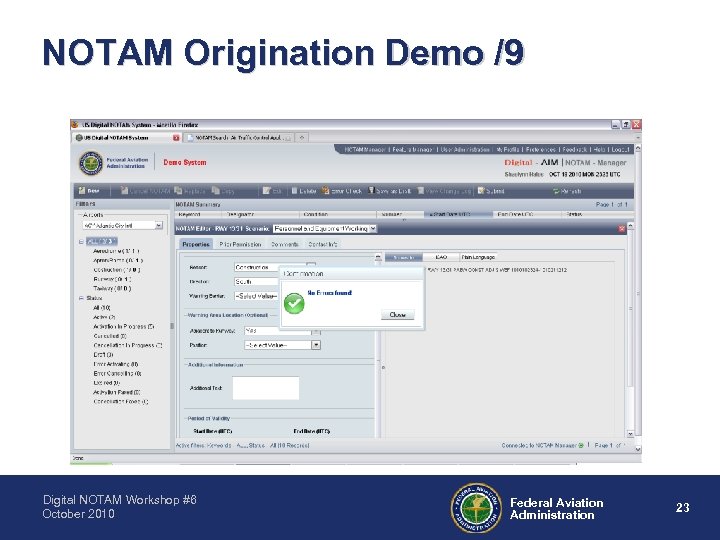
Task: Filter by Cancellation In Progress status
Action: tap(128, 345)
